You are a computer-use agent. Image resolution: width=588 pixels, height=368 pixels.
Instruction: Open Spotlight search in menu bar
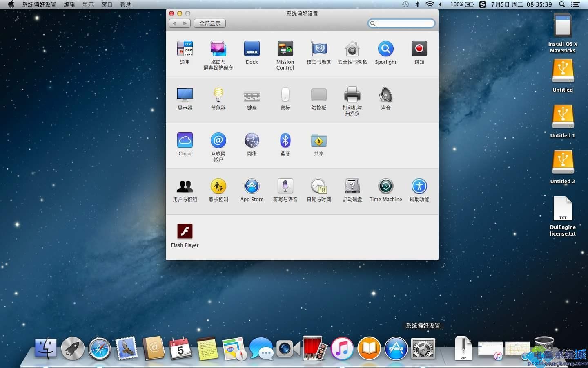[562, 4]
